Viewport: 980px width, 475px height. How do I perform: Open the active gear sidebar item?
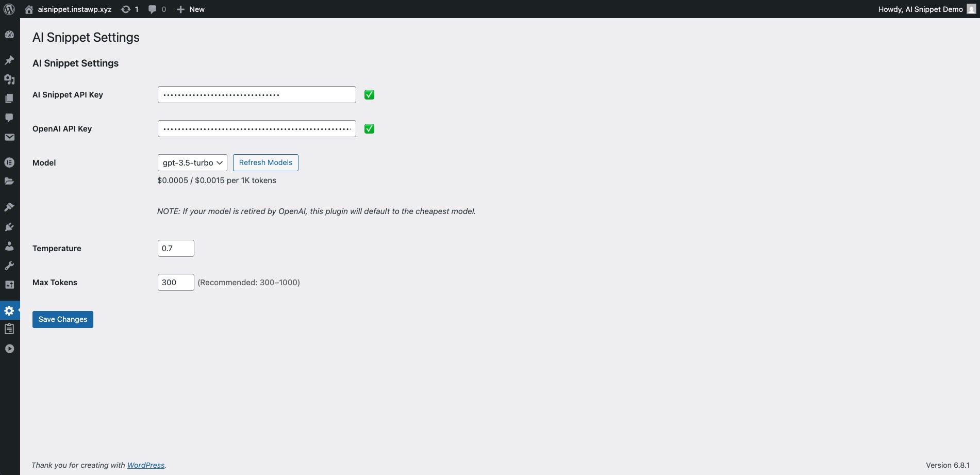pyautogui.click(x=9, y=310)
